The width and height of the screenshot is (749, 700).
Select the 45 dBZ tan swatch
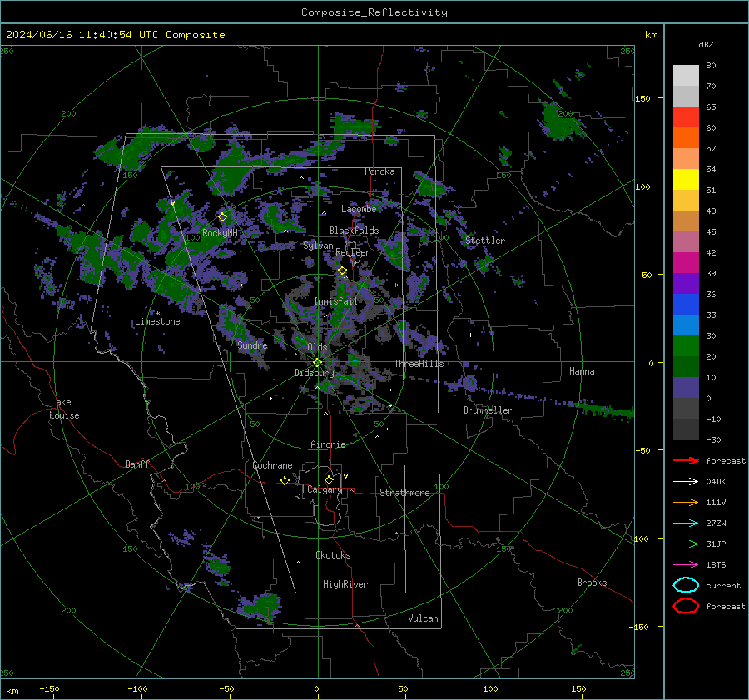click(686, 221)
